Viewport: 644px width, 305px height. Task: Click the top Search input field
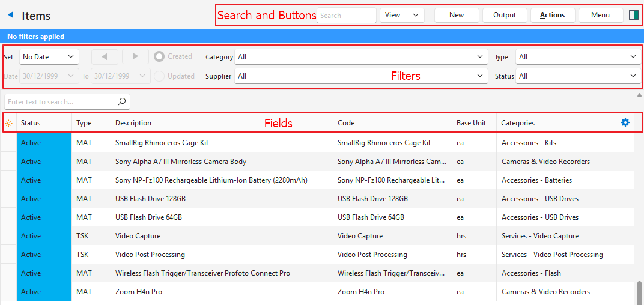click(347, 15)
